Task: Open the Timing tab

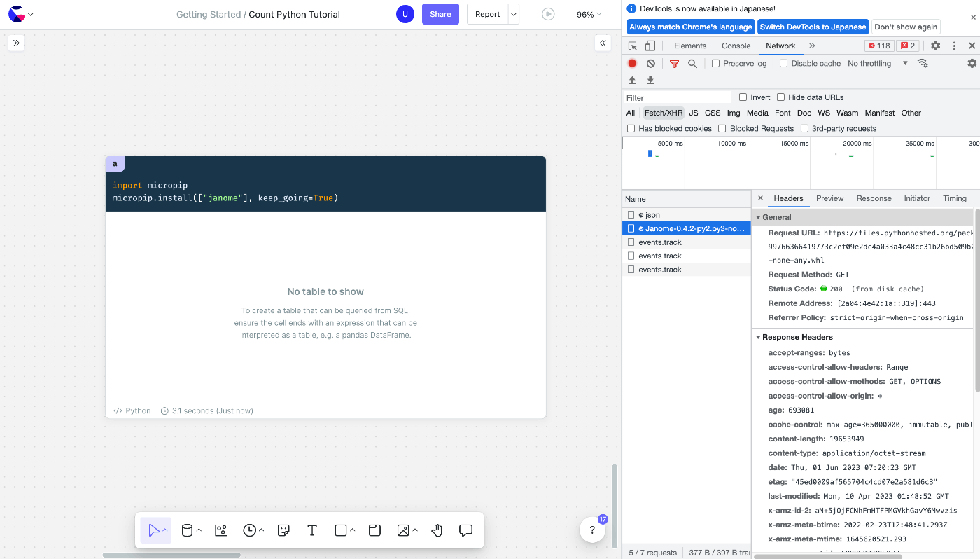Action: (955, 198)
